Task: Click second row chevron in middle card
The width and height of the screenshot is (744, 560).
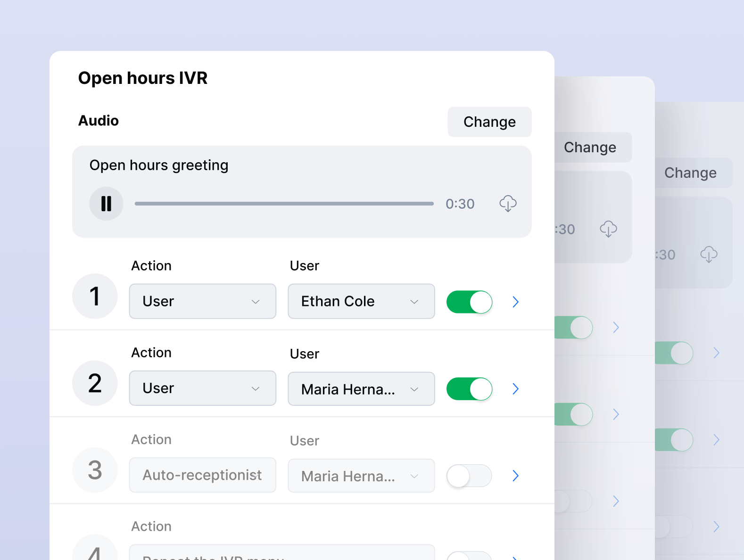Action: (x=616, y=414)
